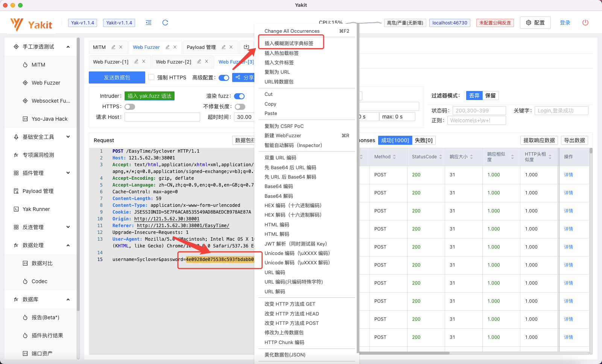602x364 pixels.
Task: Open the 配置 settings button
Action: (x=535, y=23)
